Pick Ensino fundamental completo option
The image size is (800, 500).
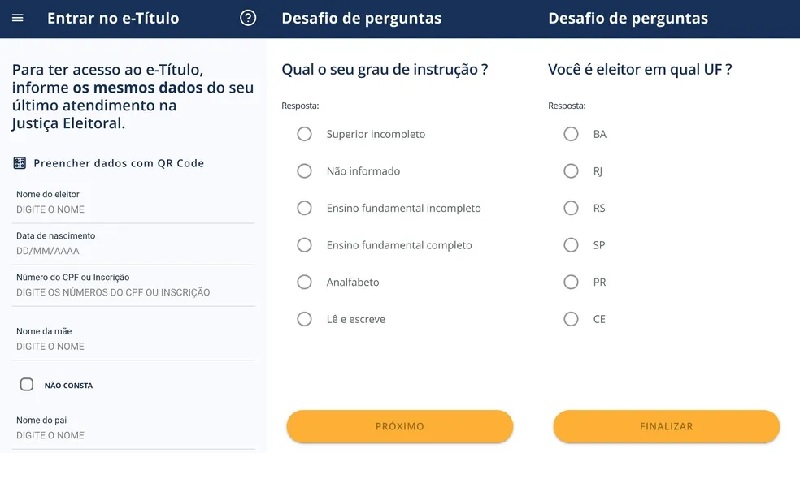[305, 245]
